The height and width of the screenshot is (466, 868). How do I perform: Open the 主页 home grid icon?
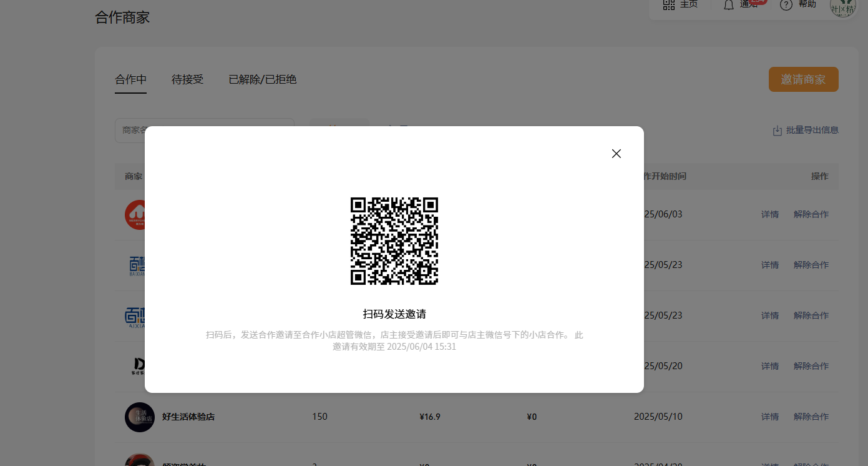point(669,5)
